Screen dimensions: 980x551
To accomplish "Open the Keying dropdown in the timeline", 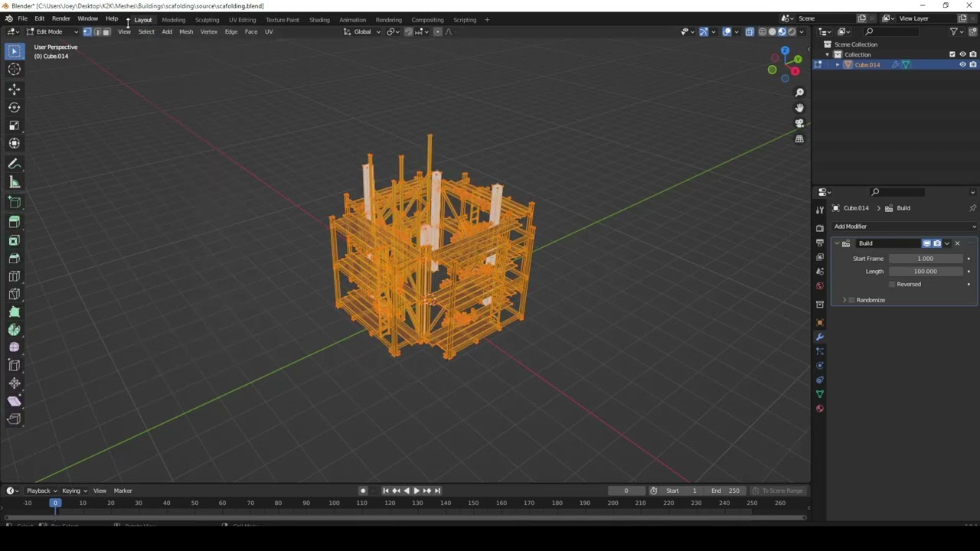I will [x=74, y=491].
